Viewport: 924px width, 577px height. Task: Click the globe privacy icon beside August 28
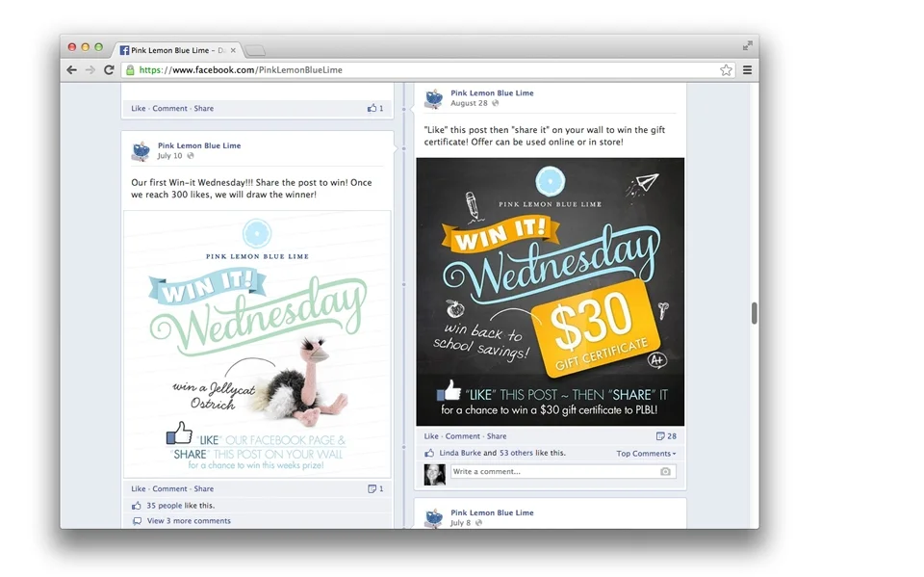pos(495,103)
